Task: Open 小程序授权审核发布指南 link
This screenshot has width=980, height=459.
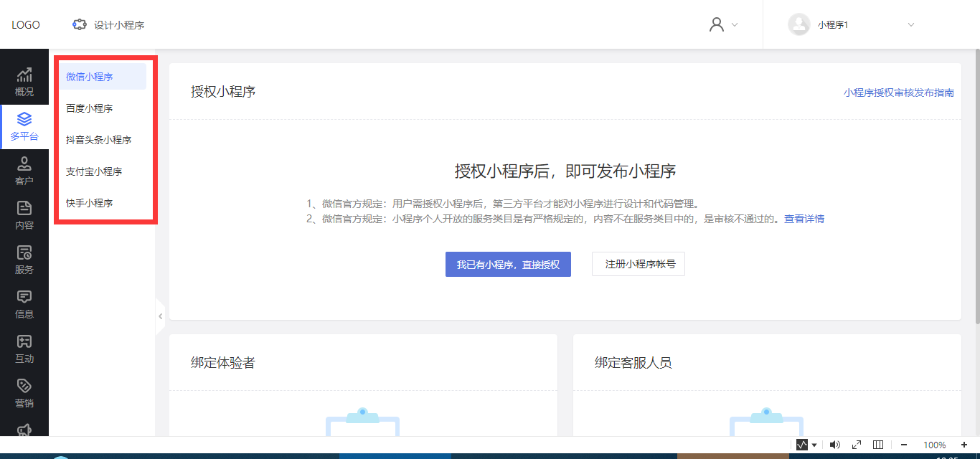Action: [x=899, y=93]
